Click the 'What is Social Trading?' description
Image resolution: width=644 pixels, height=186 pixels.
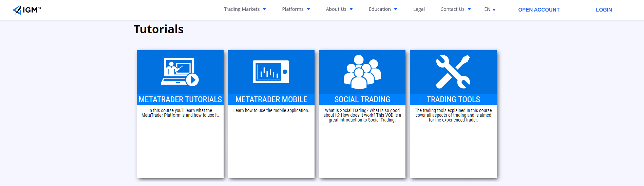362,115
